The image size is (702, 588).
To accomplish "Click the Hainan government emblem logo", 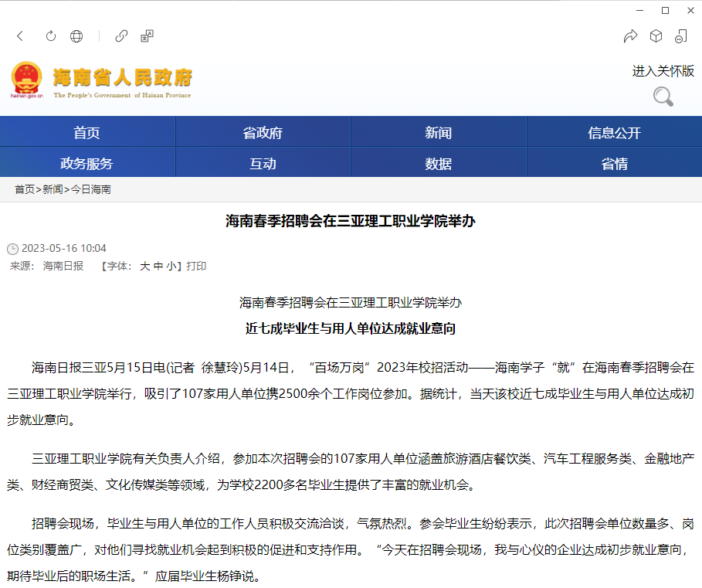I will click(x=27, y=79).
